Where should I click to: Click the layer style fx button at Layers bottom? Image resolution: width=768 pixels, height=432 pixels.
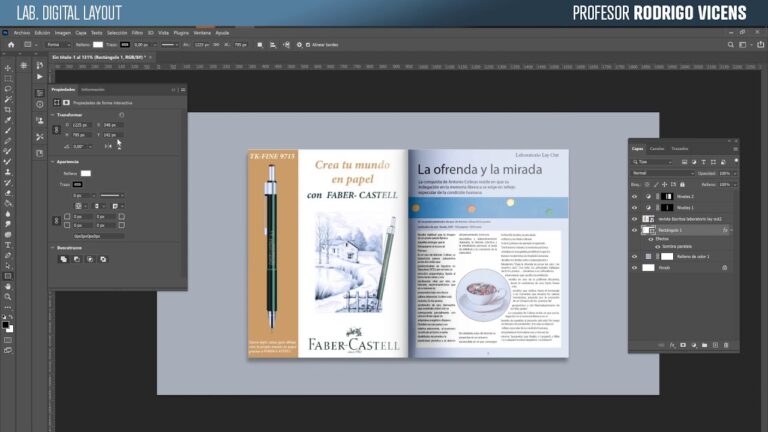[x=672, y=345]
